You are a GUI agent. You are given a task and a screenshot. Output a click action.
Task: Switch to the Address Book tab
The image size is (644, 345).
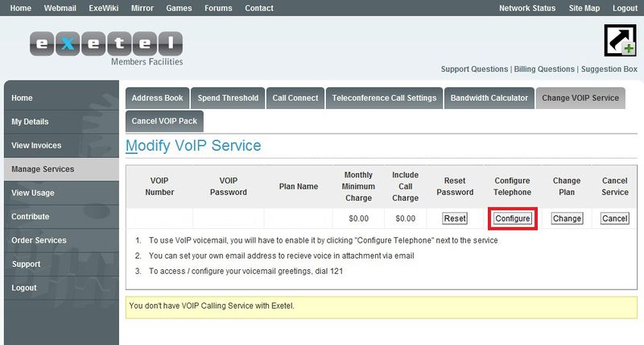[157, 98]
